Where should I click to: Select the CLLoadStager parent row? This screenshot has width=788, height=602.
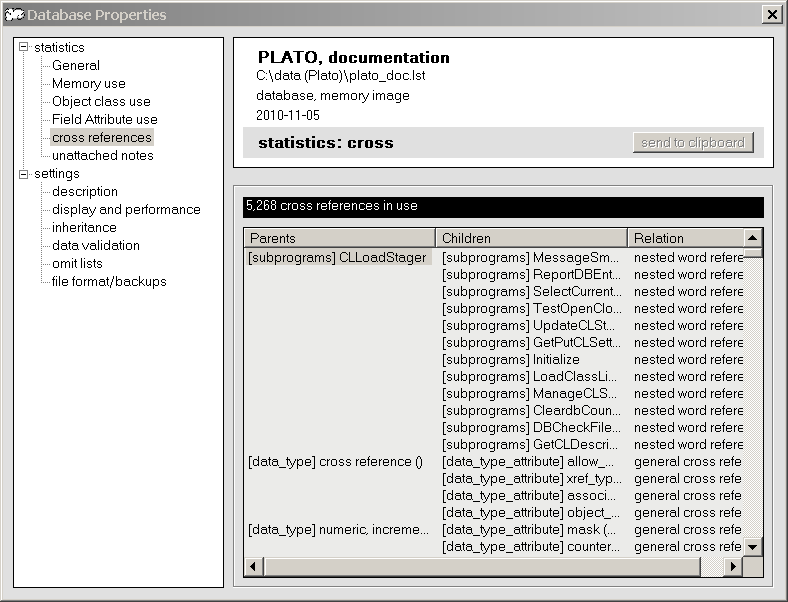click(337, 258)
